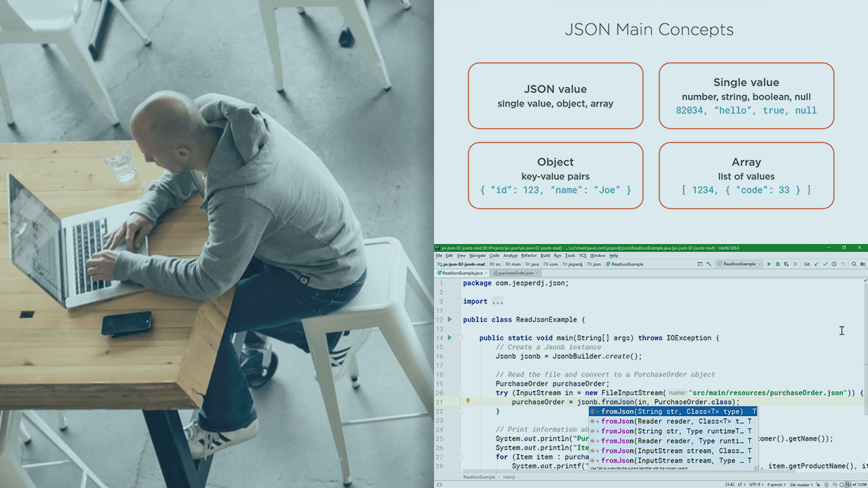This screenshot has width=868, height=488.
Task: Update project with the blue Git arrow icon
Action: click(816, 264)
